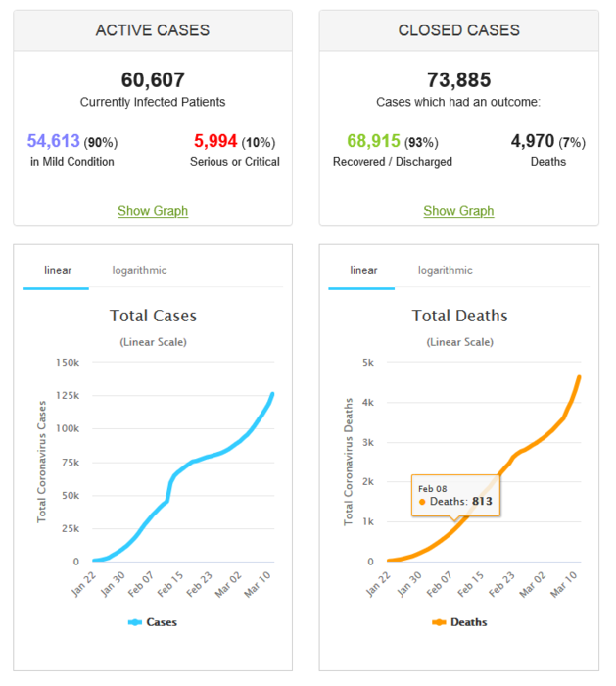Open Show Graph under Closed Cases
The width and height of the screenshot is (616, 686).
pos(458,211)
